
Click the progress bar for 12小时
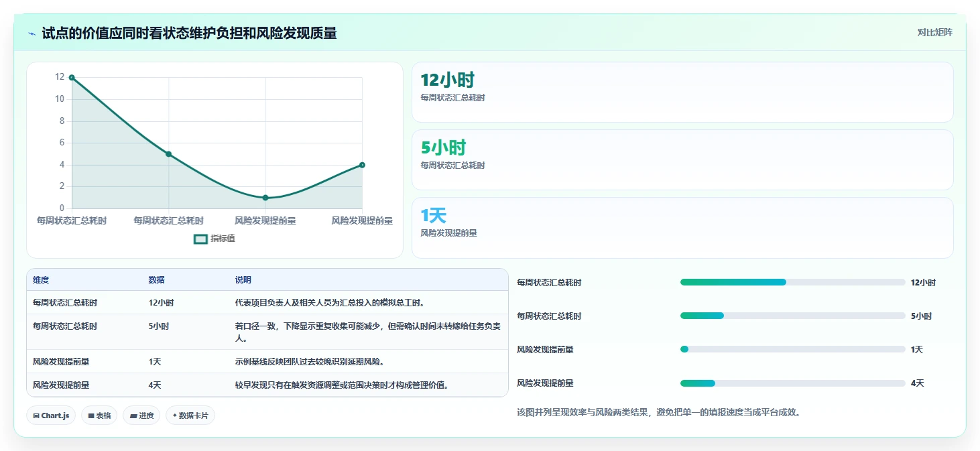(793, 282)
